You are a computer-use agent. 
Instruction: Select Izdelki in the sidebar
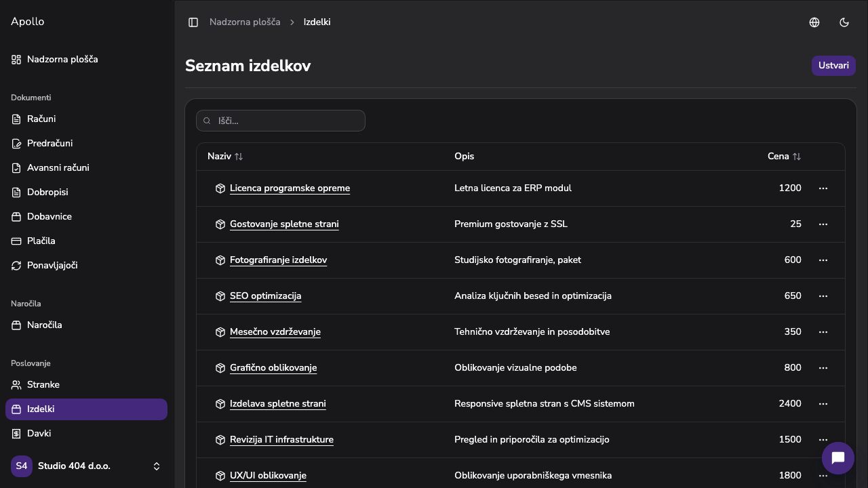click(86, 409)
